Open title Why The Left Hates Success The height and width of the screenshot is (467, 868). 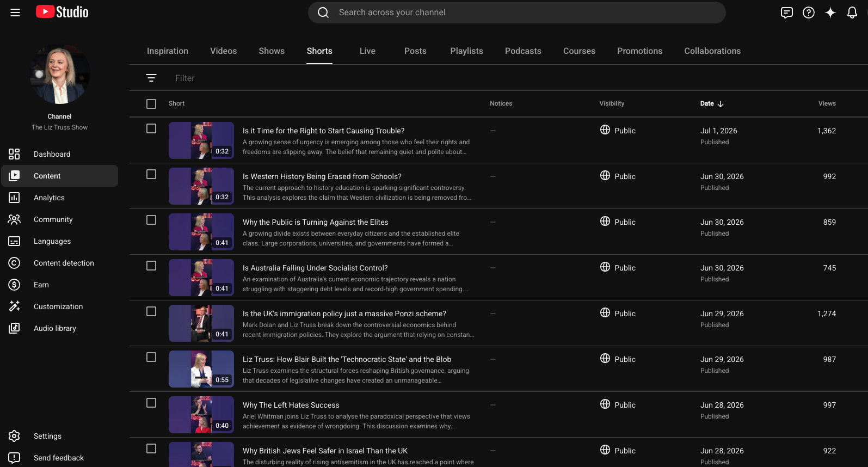pos(291,405)
